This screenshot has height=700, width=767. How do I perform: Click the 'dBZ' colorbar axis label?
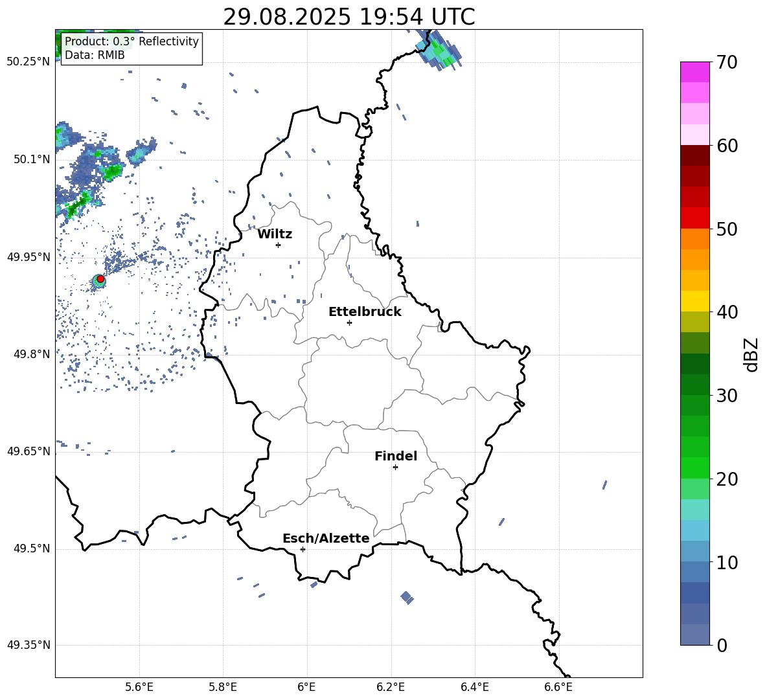click(x=752, y=354)
